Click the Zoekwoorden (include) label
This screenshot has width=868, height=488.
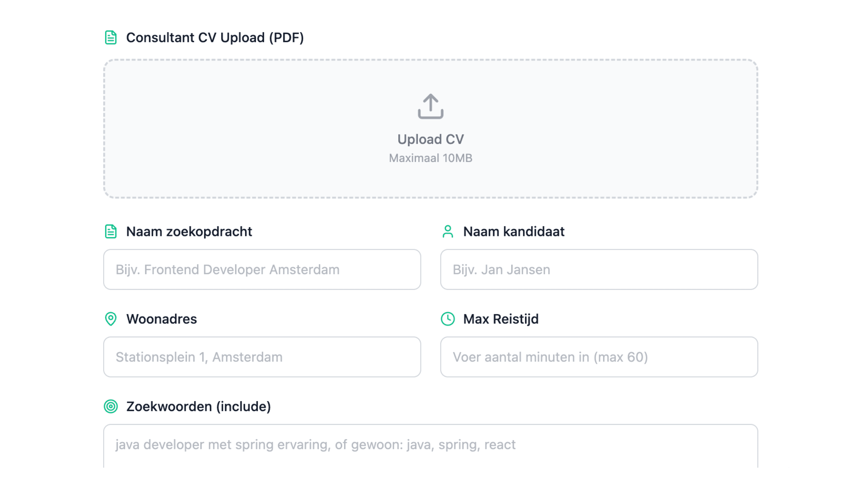coord(199,406)
